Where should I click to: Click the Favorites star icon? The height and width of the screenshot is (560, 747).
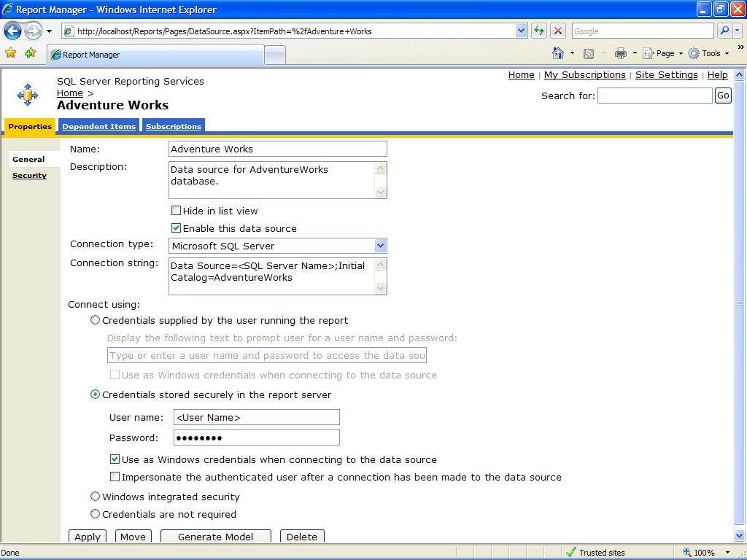click(11, 53)
